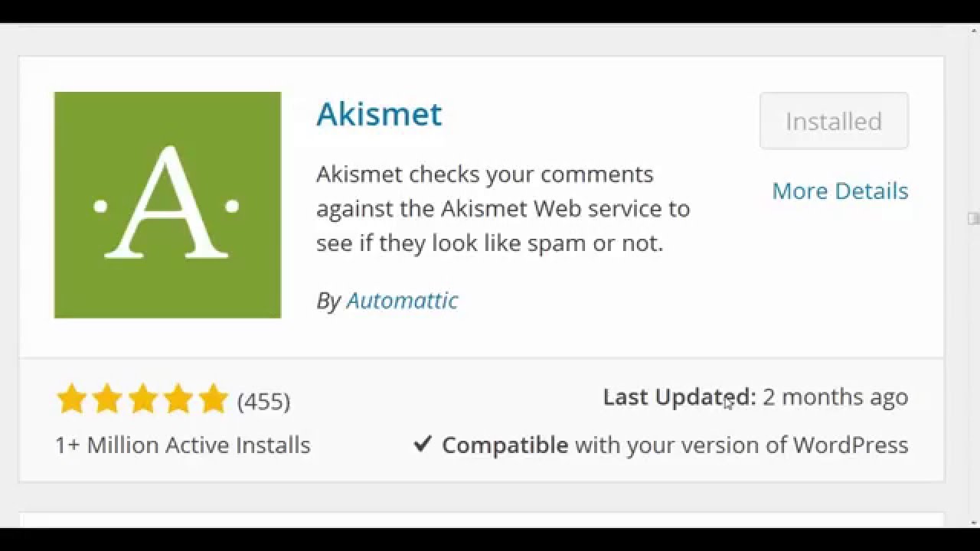Click the fourth rating star
This screenshot has height=551, width=980.
tap(178, 399)
